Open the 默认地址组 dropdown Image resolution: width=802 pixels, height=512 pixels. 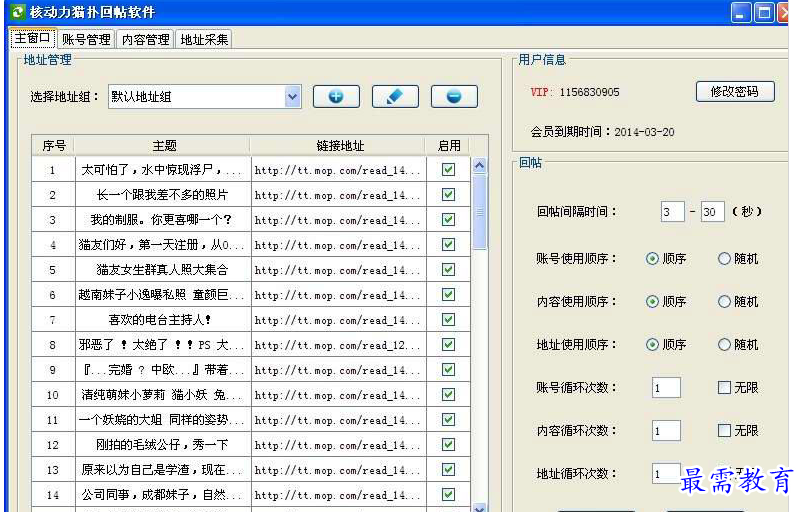point(293,97)
